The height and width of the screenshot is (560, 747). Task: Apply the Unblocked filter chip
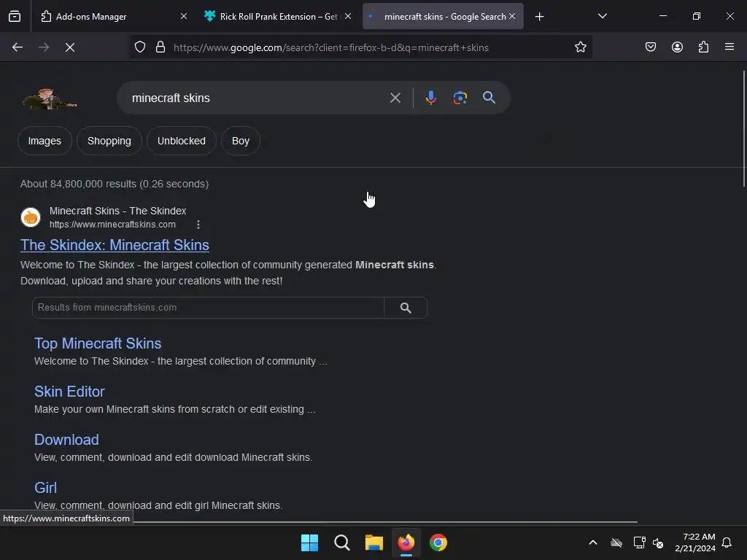tap(182, 141)
